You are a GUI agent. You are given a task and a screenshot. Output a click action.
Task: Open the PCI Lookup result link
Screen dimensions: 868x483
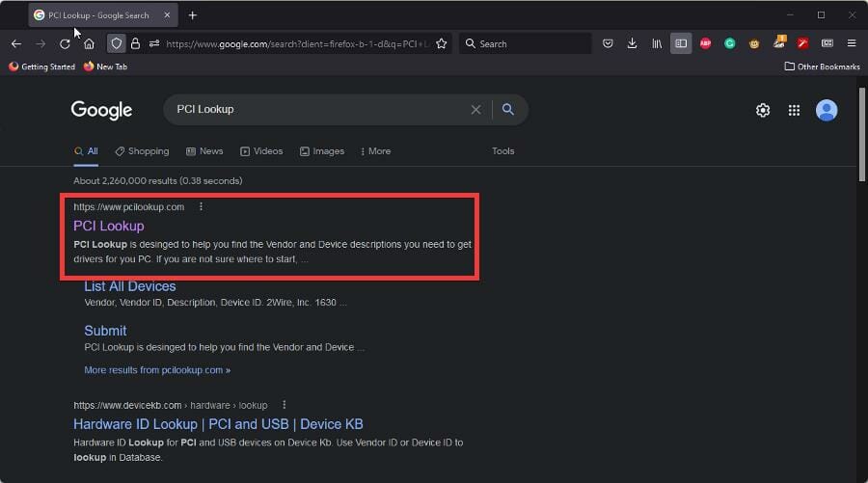(108, 226)
